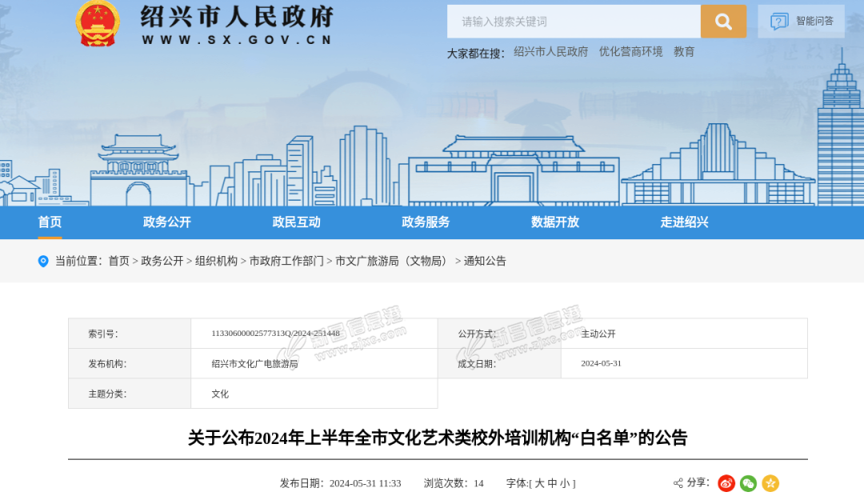The image size is (864, 504).
Task: Click the share symbol beside 分享
Action: coord(678,483)
